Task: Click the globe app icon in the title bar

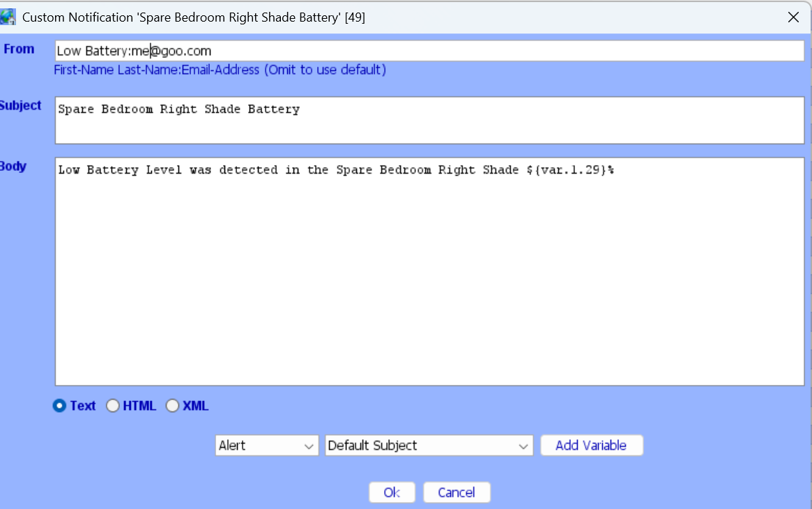Action: click(x=8, y=17)
